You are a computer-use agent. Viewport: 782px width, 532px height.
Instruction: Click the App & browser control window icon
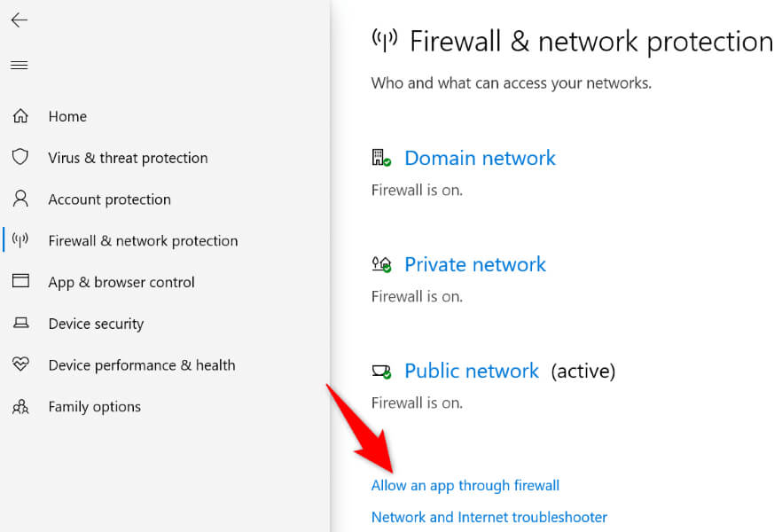pos(20,281)
